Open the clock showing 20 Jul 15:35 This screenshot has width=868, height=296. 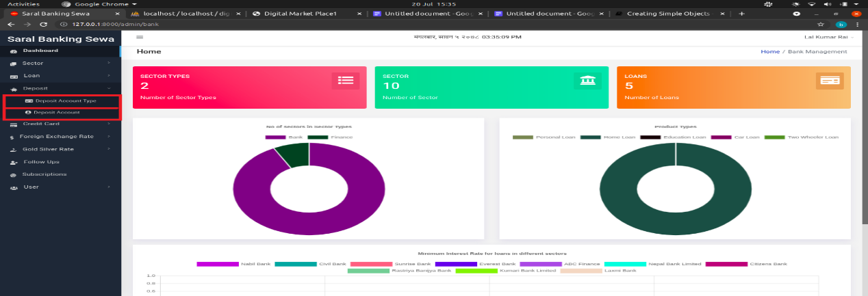pos(433,4)
